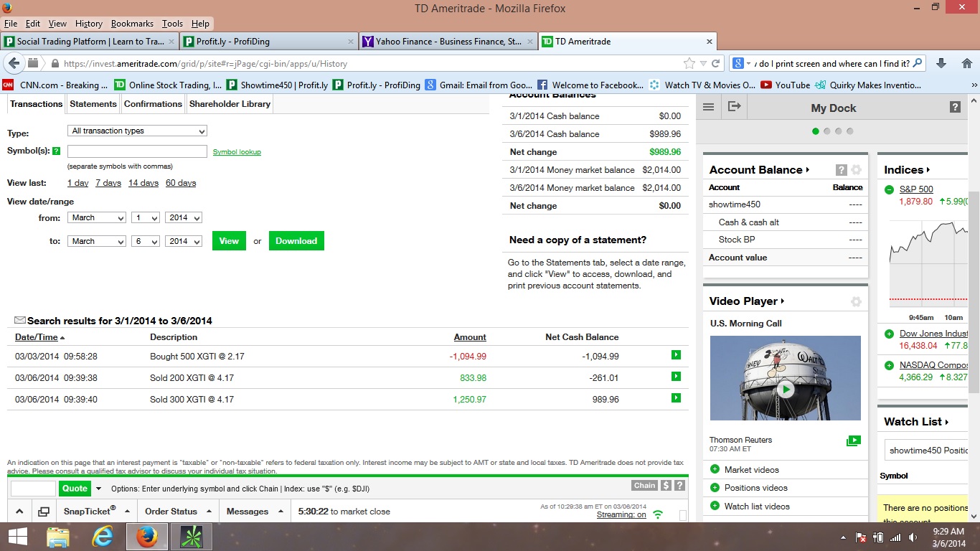The height and width of the screenshot is (551, 980).
Task: Open the to-year dropdown
Action: 184,241
